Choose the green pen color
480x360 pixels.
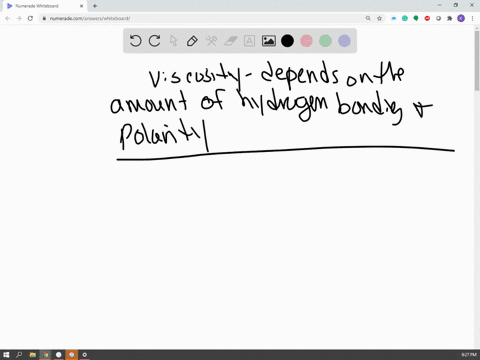coord(325,41)
